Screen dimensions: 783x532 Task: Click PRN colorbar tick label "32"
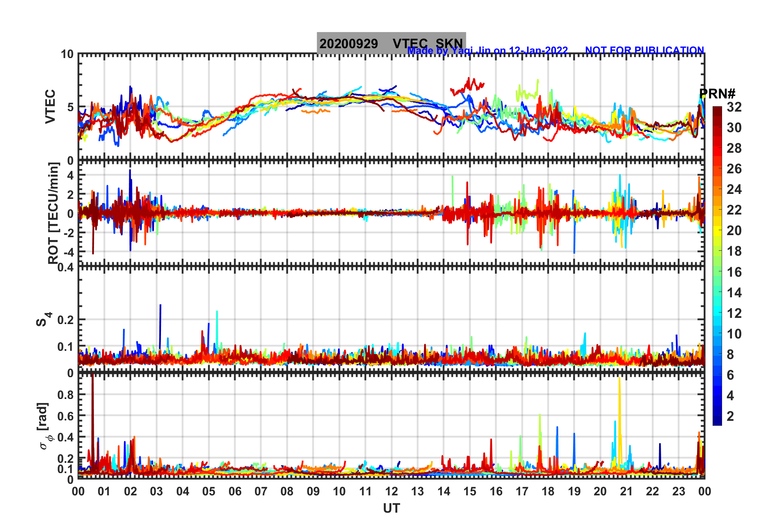tap(734, 107)
